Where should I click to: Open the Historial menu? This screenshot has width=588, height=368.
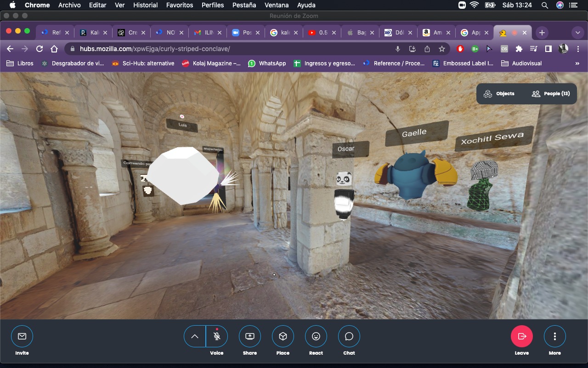[x=145, y=5]
